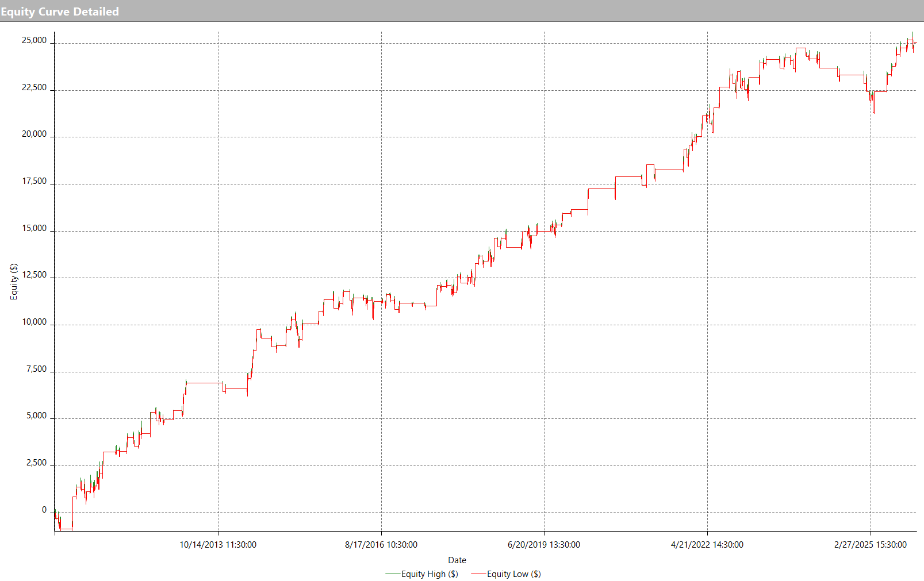Click the 10,000 y-axis tick label
924x581 pixels.
(34, 322)
